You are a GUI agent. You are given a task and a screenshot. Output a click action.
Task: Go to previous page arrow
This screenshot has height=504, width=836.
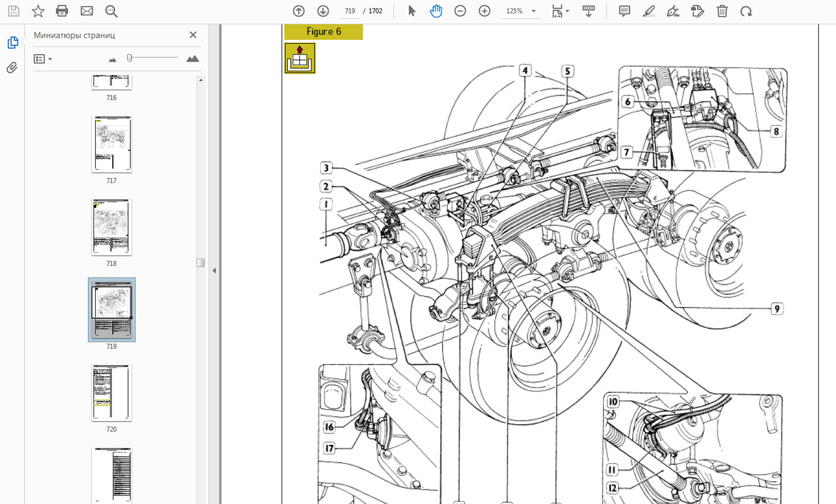pyautogui.click(x=298, y=11)
